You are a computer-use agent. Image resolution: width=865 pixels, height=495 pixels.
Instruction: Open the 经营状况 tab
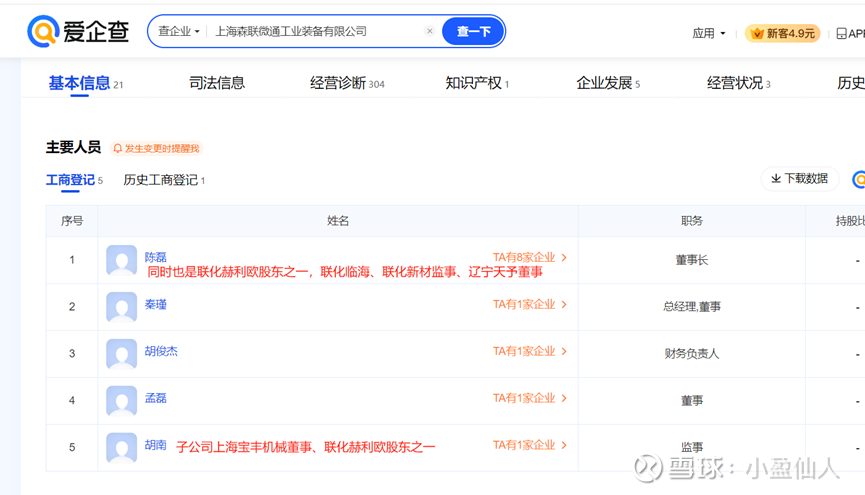(739, 83)
